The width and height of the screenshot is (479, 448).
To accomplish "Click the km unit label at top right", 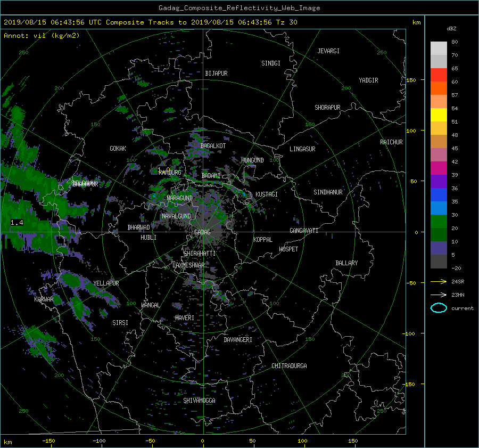I will coord(416,22).
